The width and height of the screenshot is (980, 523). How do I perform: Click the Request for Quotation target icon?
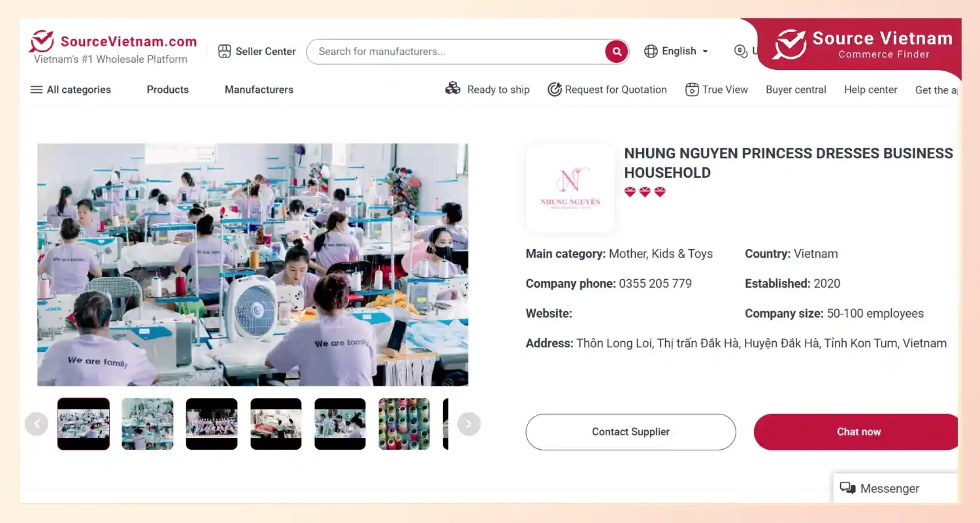[x=555, y=90]
